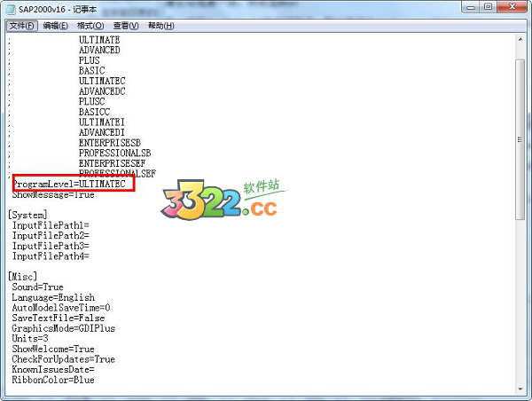This screenshot has width=532, height=401.
Task: Open the 编辑(E) menu
Action: [x=55, y=26]
